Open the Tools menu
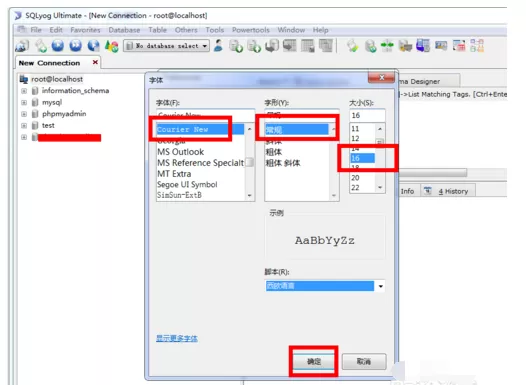Viewport: 526px width, 385px height. (x=214, y=30)
